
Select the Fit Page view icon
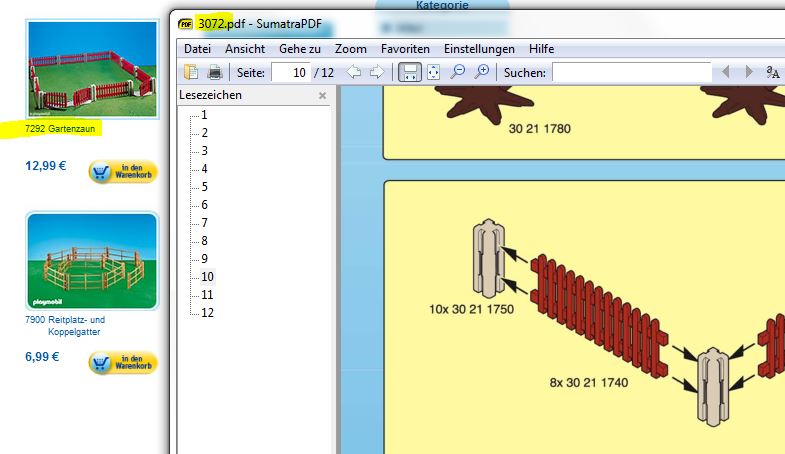coord(433,72)
